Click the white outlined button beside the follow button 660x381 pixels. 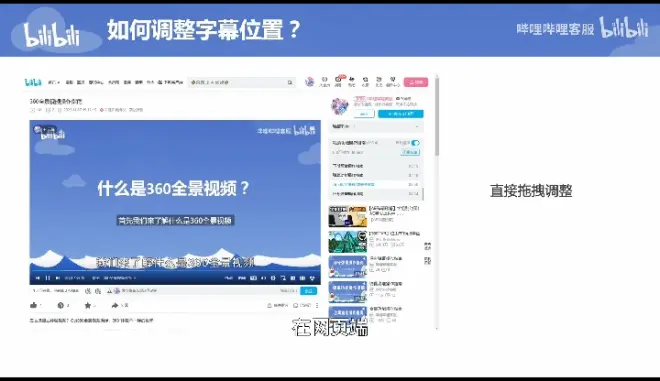click(x=364, y=114)
